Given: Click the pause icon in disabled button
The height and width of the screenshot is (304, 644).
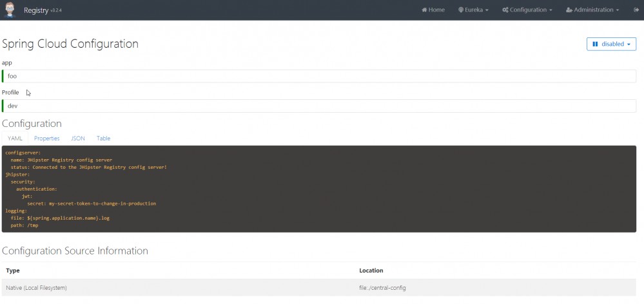Looking at the screenshot, I should 595,44.
